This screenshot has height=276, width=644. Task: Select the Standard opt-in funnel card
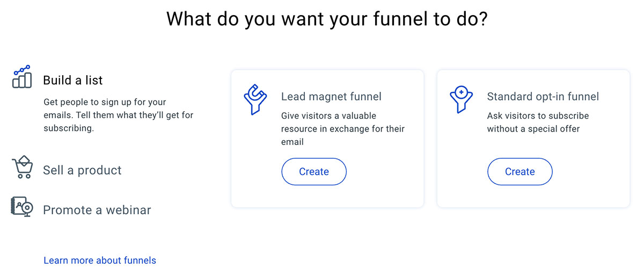pyautogui.click(x=533, y=139)
